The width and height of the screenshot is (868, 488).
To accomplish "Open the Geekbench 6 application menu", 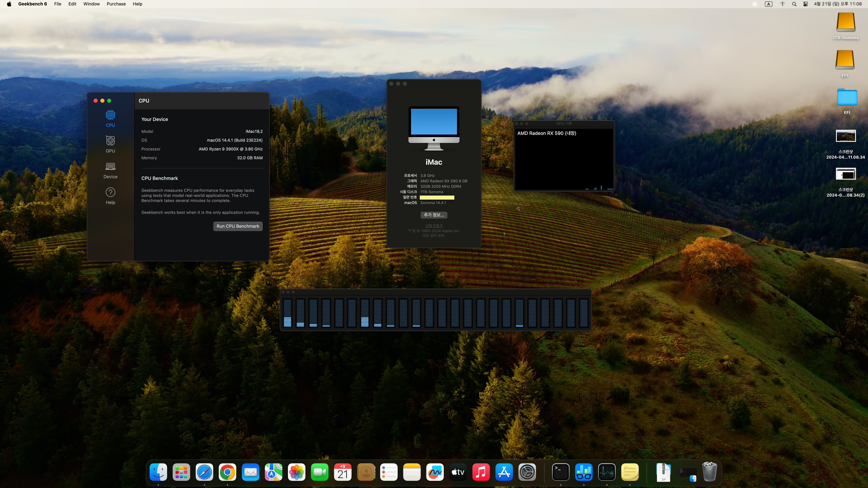I will 32,4.
